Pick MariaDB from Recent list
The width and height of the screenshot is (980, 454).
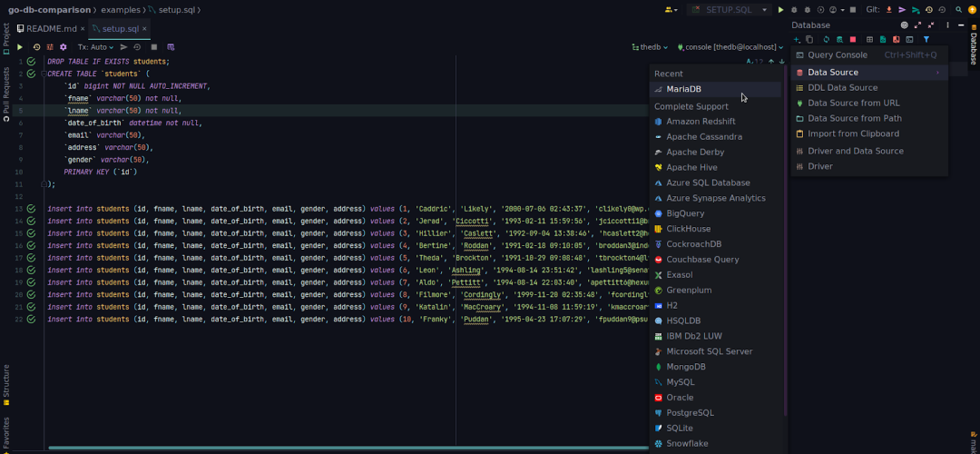click(x=716, y=89)
